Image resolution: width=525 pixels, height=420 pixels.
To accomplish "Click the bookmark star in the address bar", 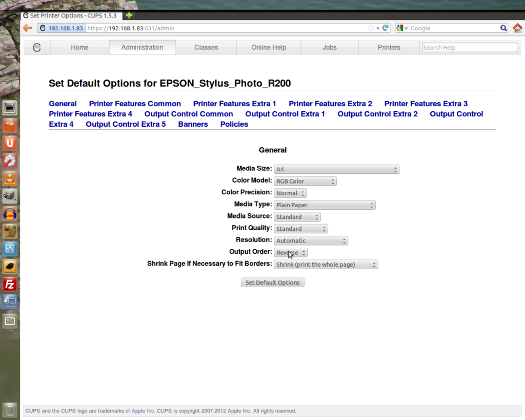I will click(x=371, y=28).
